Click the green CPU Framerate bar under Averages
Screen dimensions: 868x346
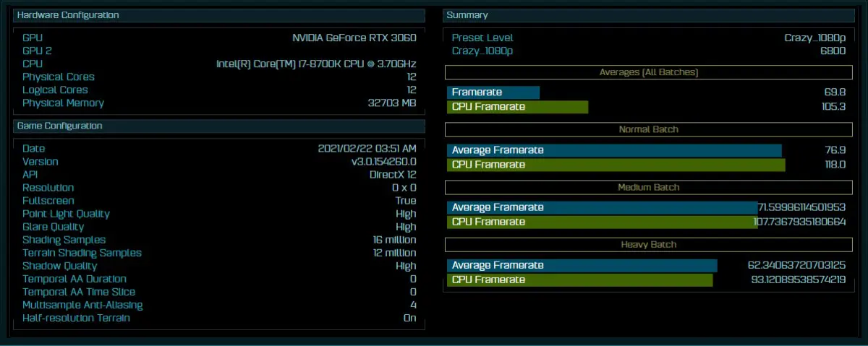coord(517,107)
